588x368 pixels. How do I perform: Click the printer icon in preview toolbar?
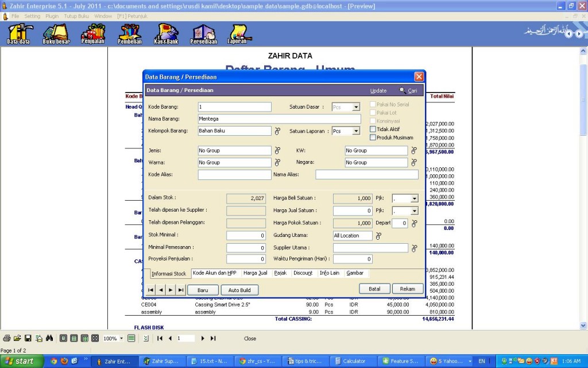tap(7, 338)
